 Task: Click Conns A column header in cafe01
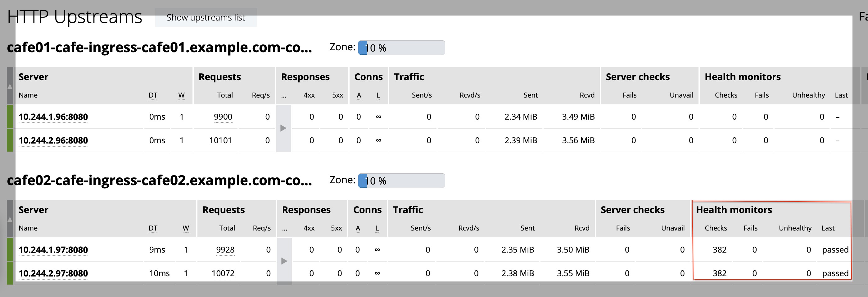[x=359, y=95]
